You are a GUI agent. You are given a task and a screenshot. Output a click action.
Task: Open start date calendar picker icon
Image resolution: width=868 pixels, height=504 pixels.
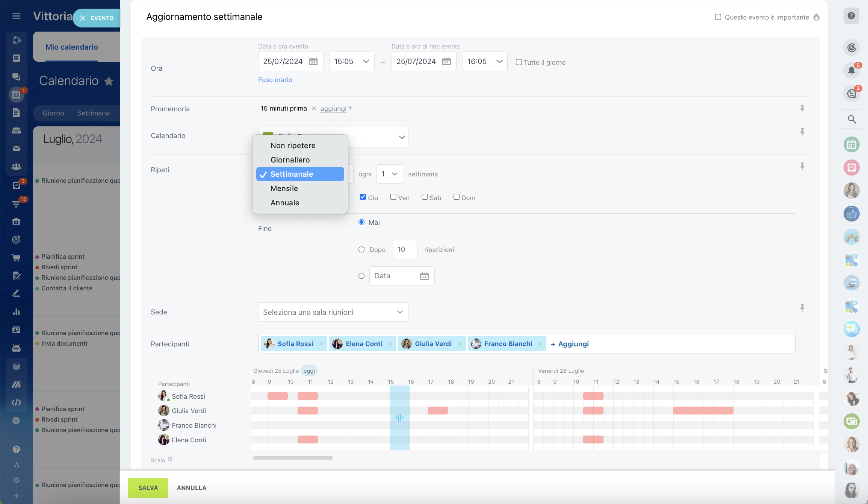(x=313, y=61)
